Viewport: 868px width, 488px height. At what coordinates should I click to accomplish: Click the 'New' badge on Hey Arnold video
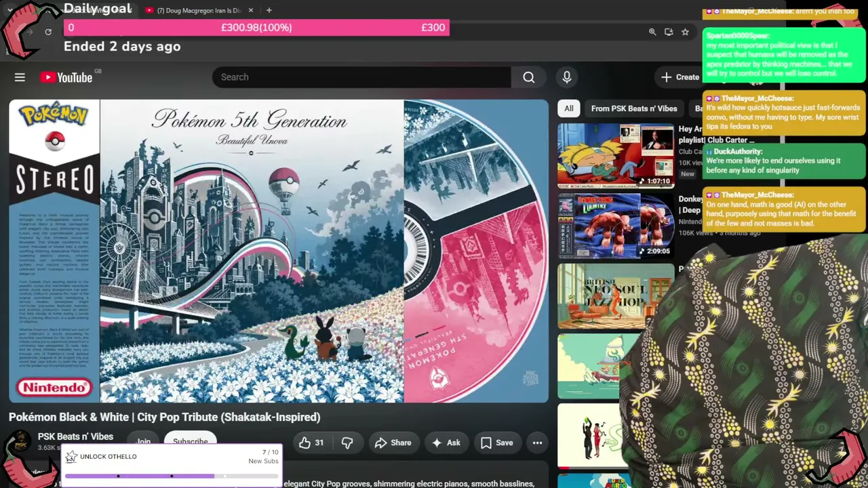(688, 174)
